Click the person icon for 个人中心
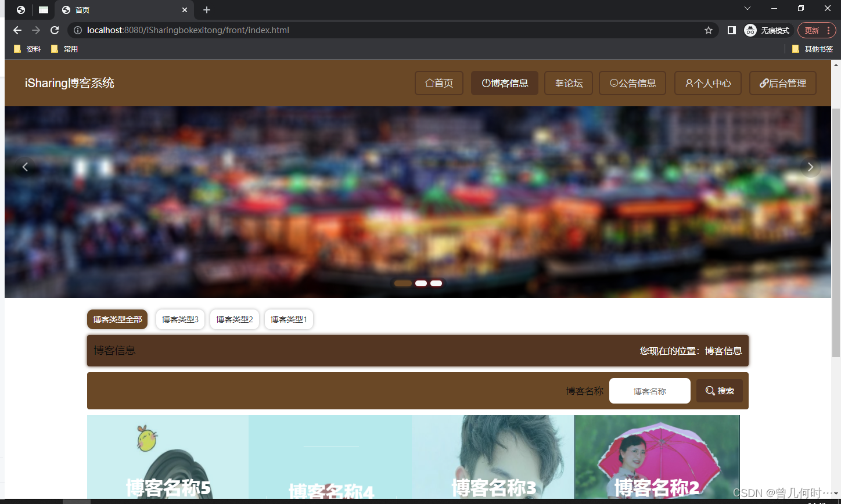Viewport: 841px width, 504px height. [690, 83]
